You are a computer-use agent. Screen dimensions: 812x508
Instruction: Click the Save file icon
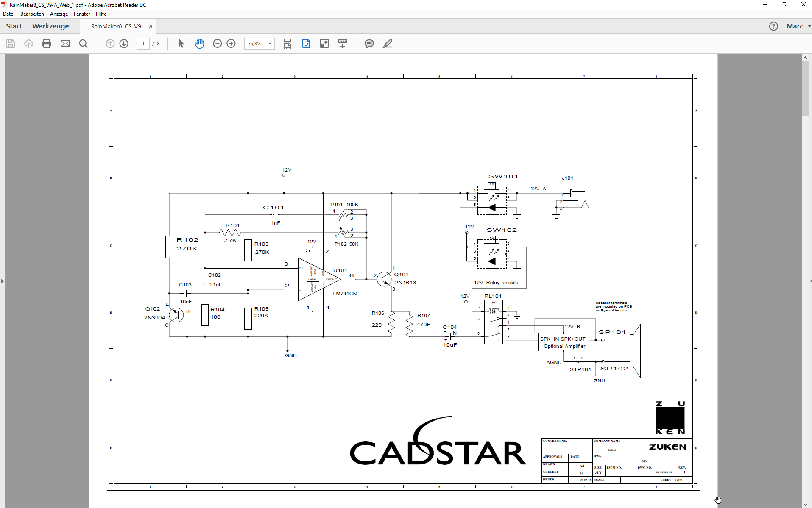pyautogui.click(x=11, y=44)
